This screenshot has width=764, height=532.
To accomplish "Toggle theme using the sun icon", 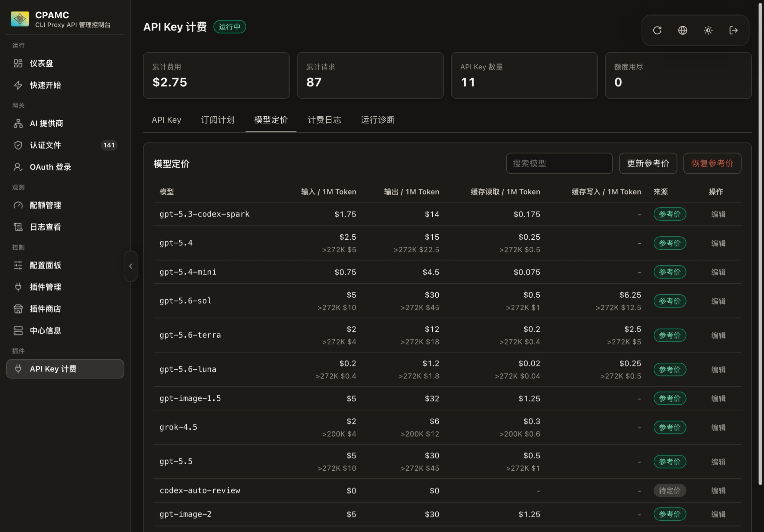I will [x=708, y=31].
